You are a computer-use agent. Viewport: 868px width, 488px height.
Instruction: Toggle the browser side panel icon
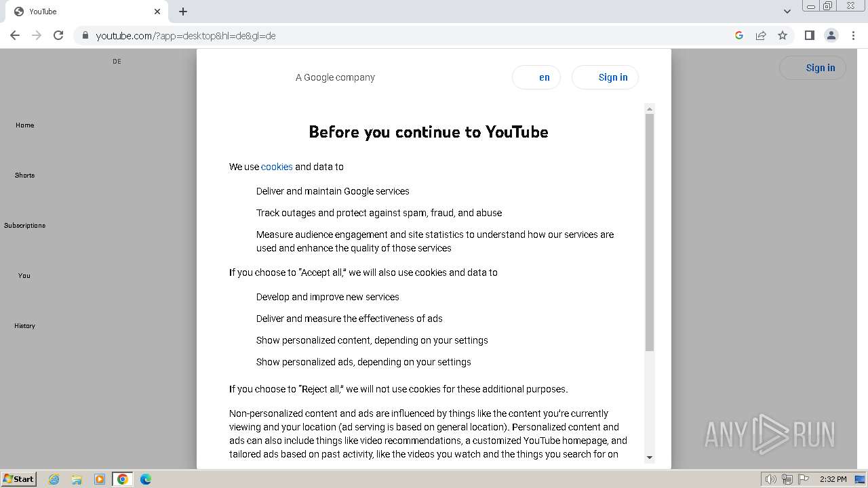[809, 35]
